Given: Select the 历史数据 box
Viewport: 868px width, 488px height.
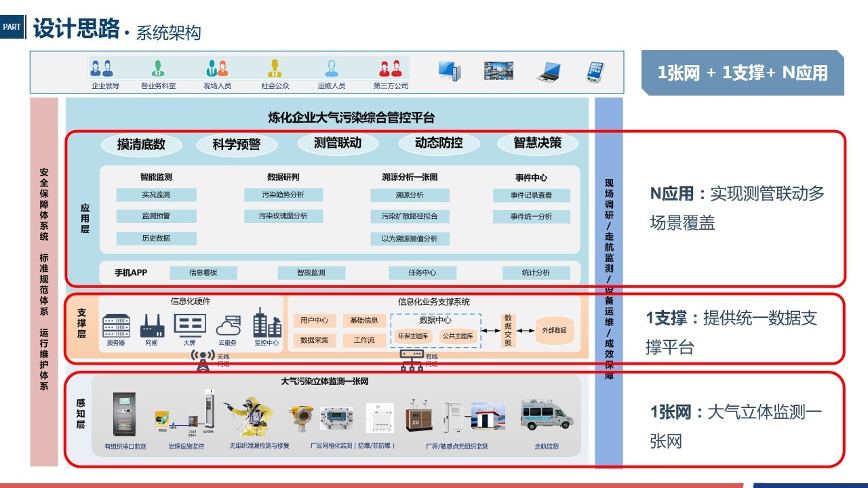Looking at the screenshot, I should [156, 239].
